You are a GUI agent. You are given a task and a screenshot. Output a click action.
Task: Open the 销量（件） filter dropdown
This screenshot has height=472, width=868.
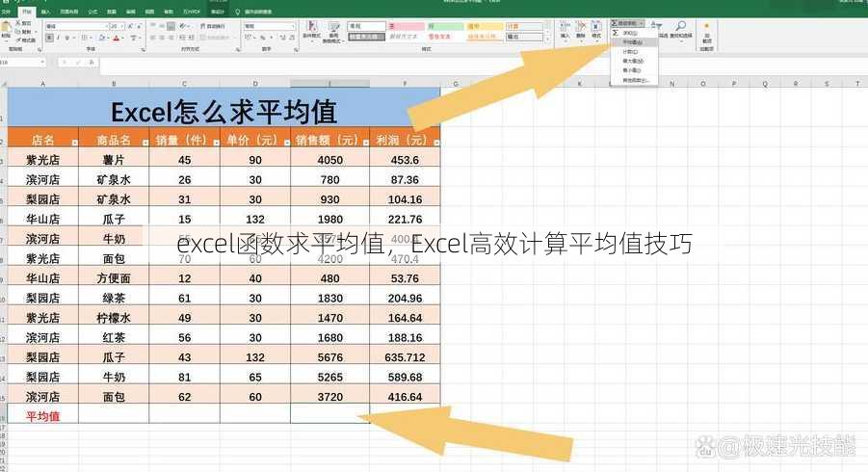pyautogui.click(x=217, y=143)
